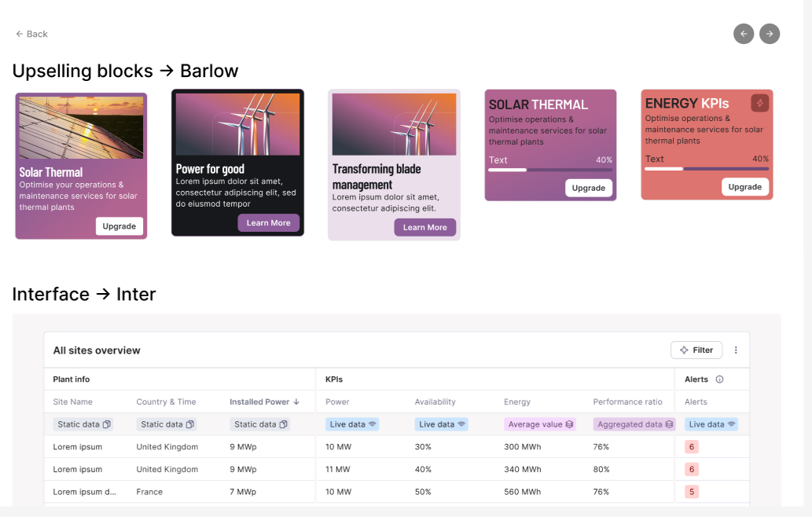Image resolution: width=812 pixels, height=517 pixels.
Task: Click the copy icon in Site Name Static data
Action: click(x=107, y=424)
